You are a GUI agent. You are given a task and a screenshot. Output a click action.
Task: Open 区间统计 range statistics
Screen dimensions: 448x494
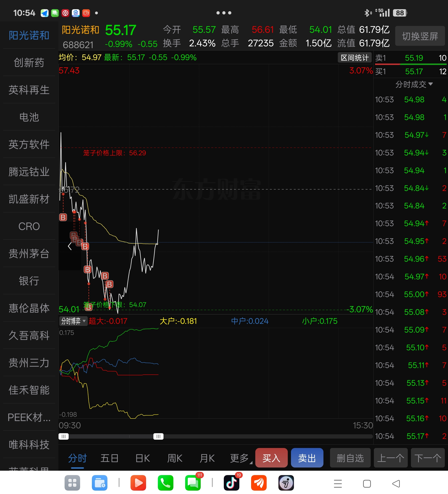355,58
